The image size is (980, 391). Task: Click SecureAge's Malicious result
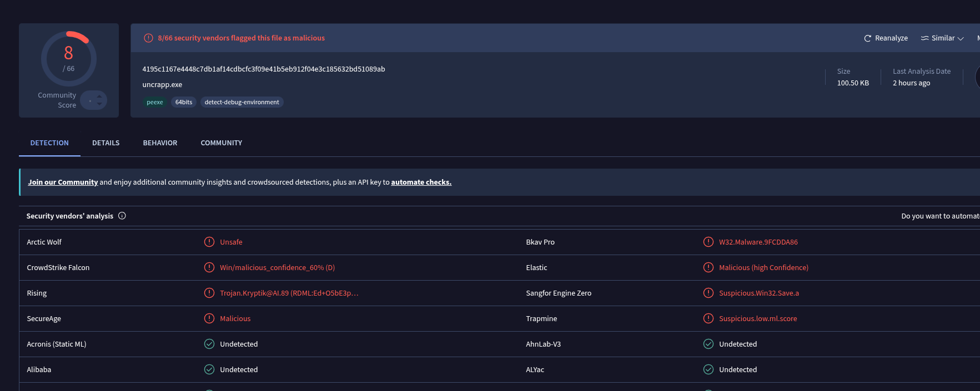click(235, 319)
